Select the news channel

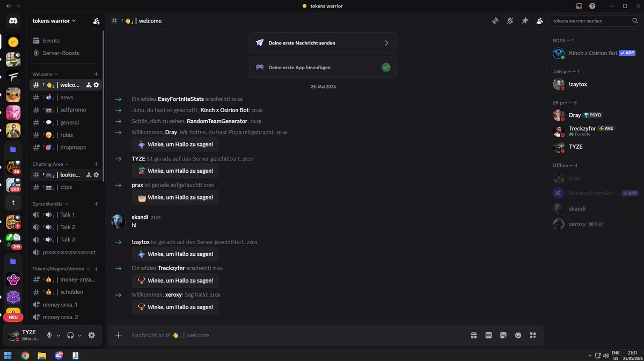[x=67, y=98]
